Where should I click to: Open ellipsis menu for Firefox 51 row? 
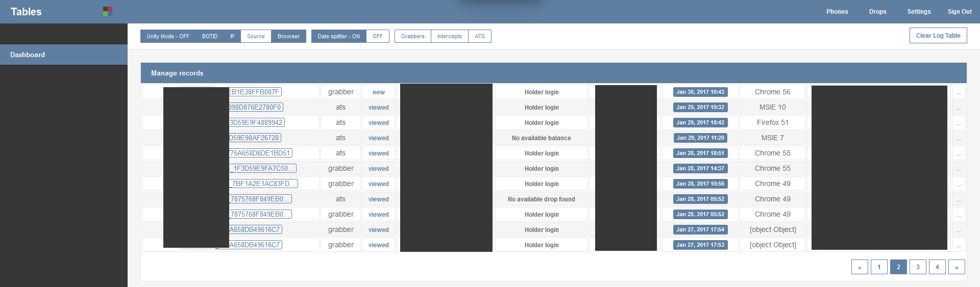tap(959, 123)
